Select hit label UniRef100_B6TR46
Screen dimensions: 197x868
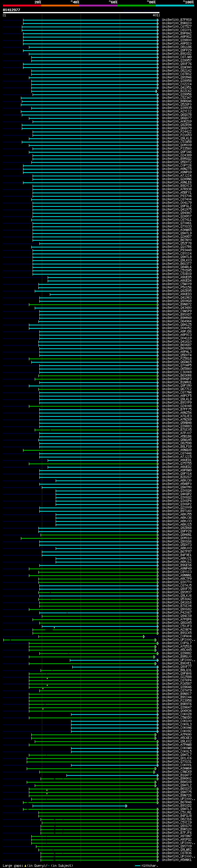[176, 802]
